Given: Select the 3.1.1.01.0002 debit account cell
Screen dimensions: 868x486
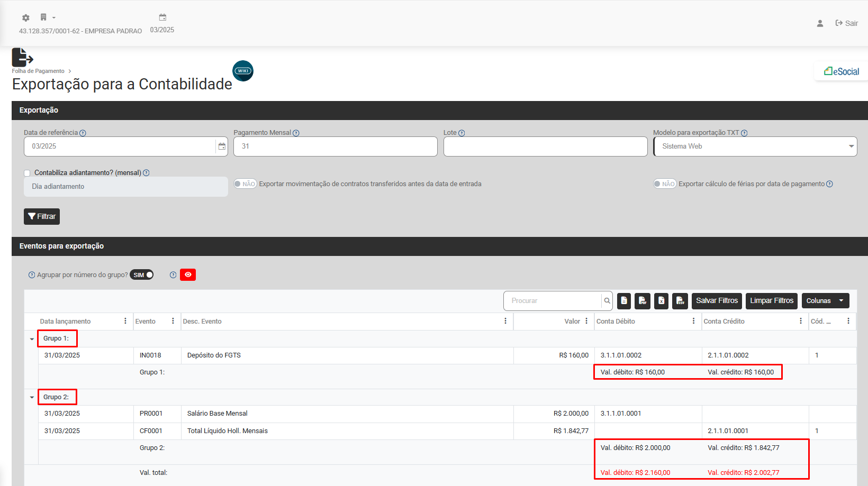Looking at the screenshot, I should point(648,355).
